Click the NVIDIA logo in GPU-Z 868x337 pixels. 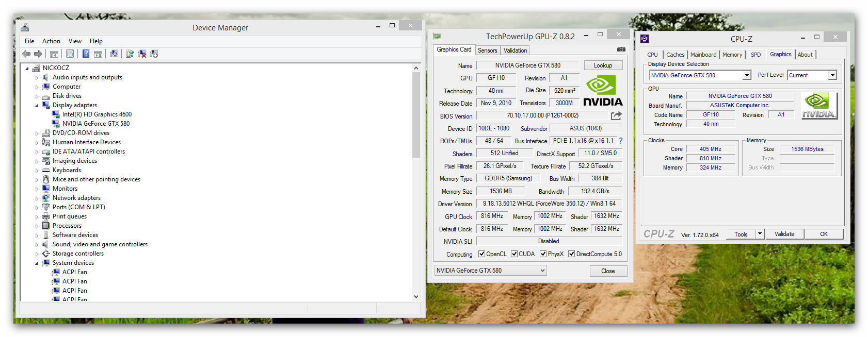(603, 91)
